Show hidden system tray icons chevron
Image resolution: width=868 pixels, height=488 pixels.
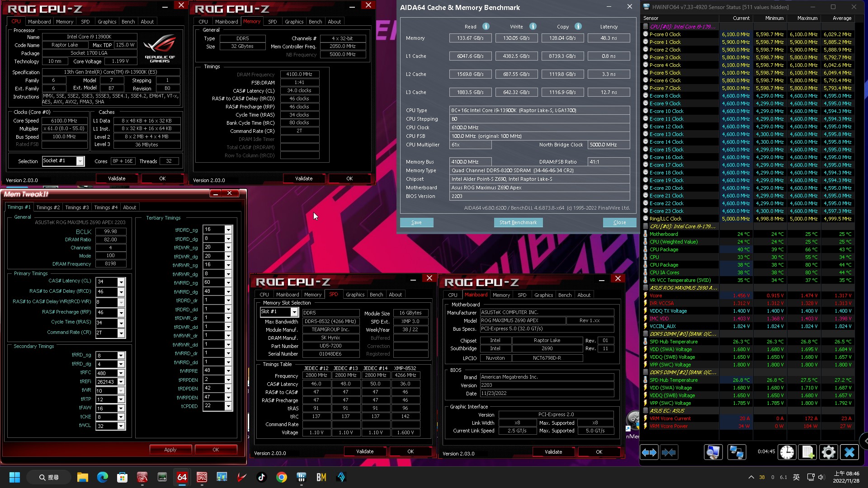click(751, 477)
